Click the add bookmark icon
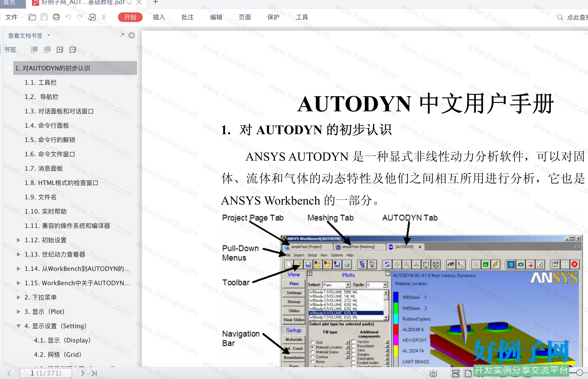 pos(60,50)
